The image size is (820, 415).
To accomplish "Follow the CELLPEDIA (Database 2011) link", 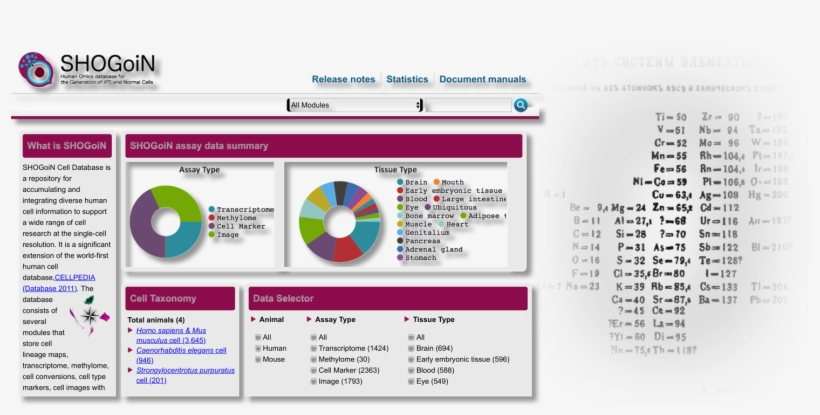I will (x=59, y=283).
